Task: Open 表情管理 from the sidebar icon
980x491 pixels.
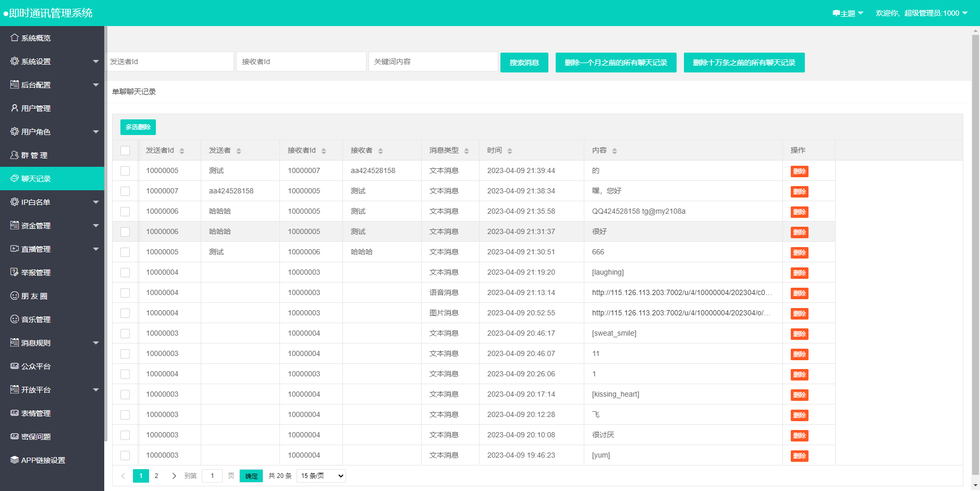Action: coord(14,413)
